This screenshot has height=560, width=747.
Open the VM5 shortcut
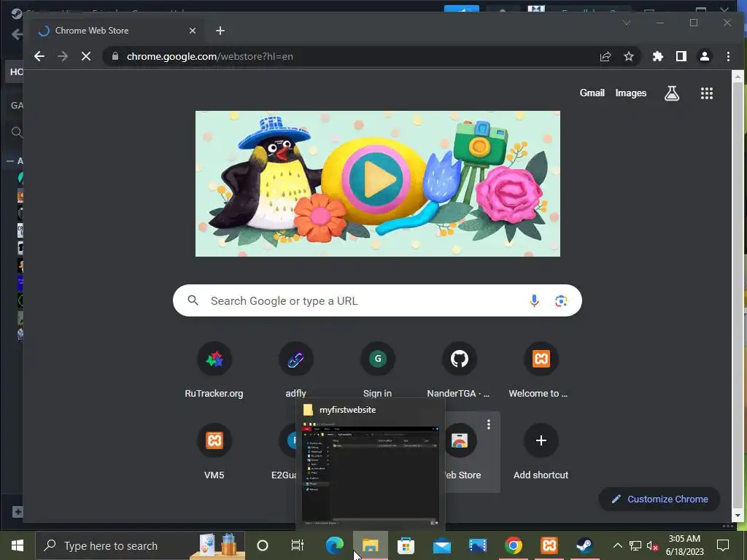[x=214, y=452]
